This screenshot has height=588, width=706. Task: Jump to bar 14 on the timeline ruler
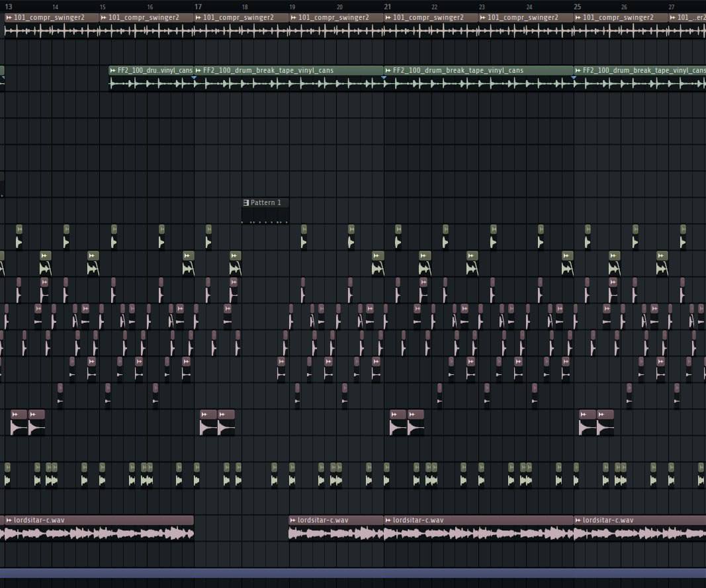56,7
